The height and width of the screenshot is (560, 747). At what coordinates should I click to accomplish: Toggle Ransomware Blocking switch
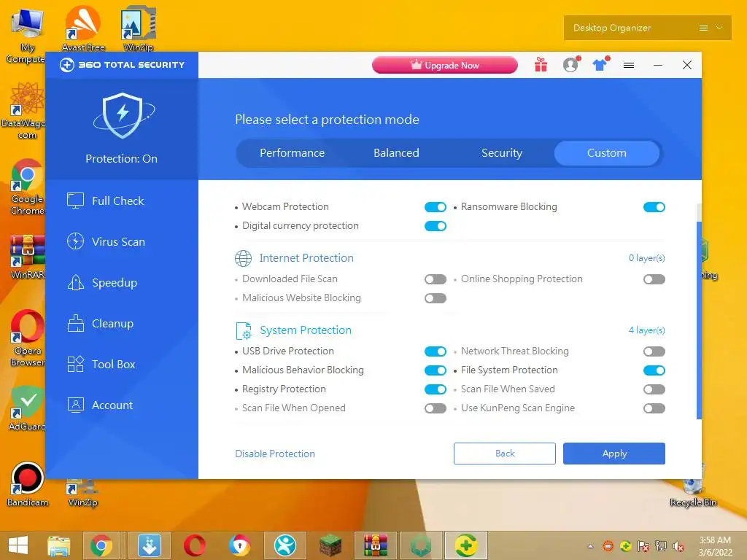[x=654, y=206]
